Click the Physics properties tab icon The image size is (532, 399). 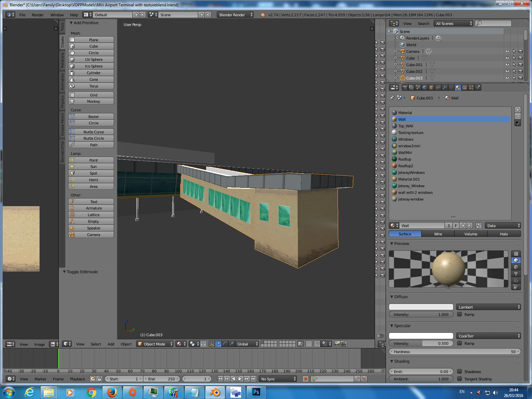(478, 87)
